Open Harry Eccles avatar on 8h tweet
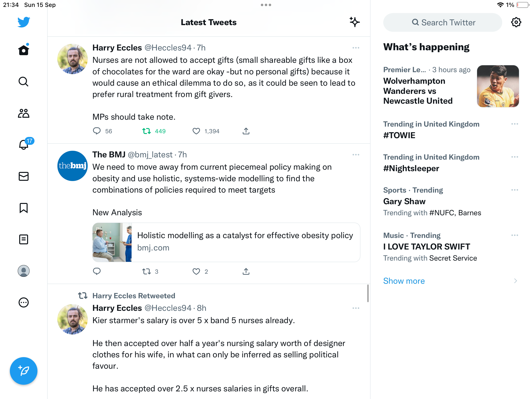 coord(72,319)
